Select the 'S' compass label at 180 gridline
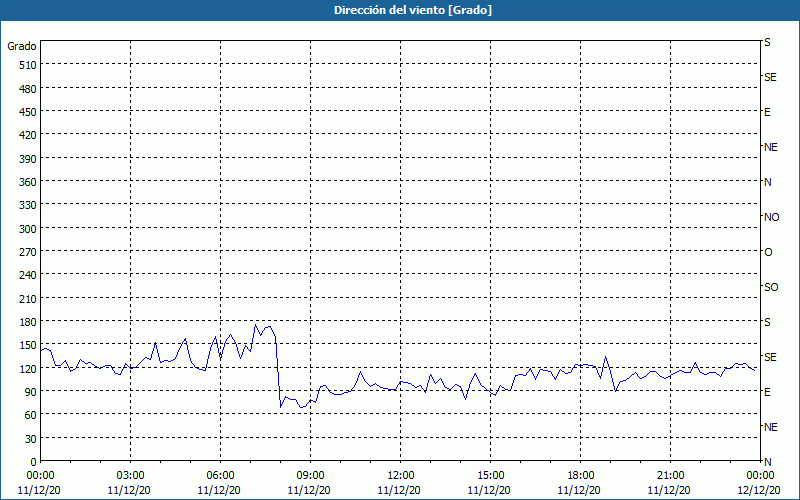Image resolution: width=800 pixels, height=500 pixels. click(767, 322)
